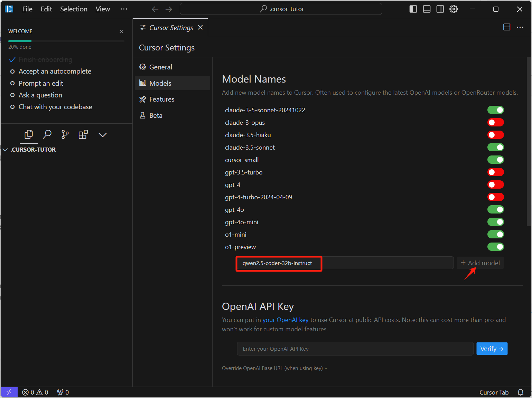Select 'Chat with your codebase' step
This screenshot has height=398, width=532.
pyautogui.click(x=55, y=107)
